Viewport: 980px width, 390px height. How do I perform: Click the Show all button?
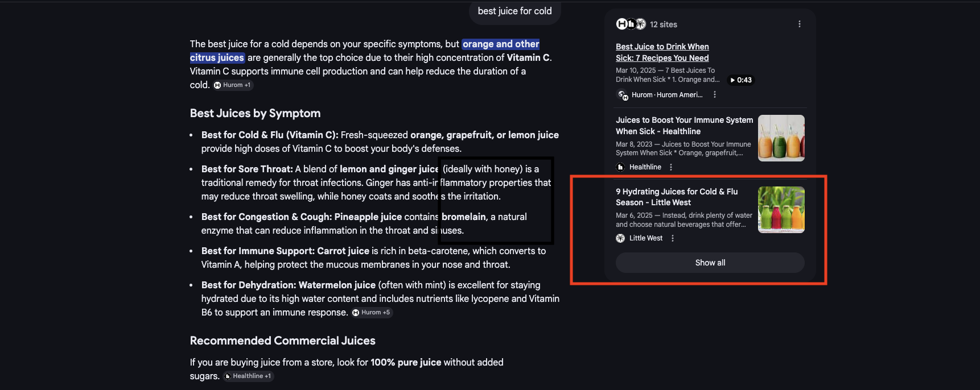(710, 263)
